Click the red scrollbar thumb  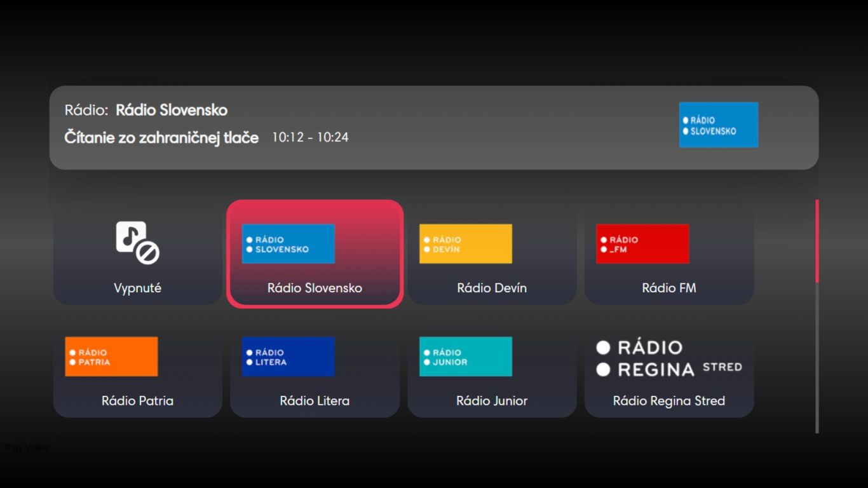[x=817, y=241]
